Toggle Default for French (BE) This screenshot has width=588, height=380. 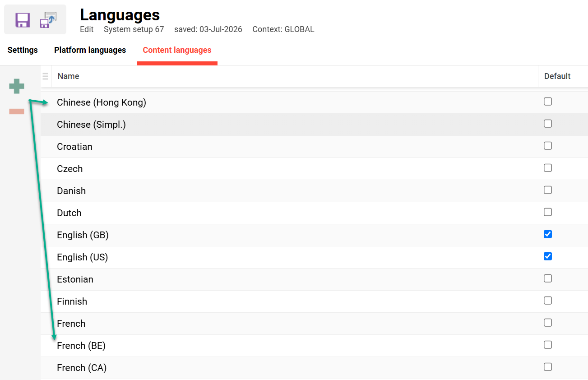(x=548, y=345)
